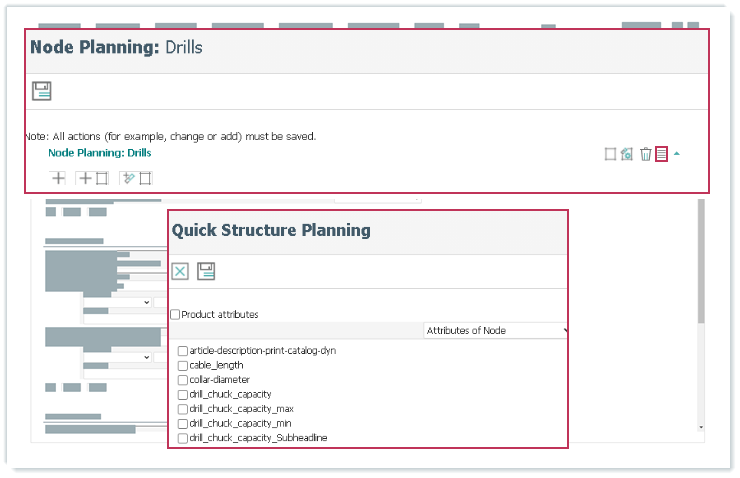This screenshot has height=478, width=740.
Task: Collapse the node using the small up arrow
Action: point(677,154)
